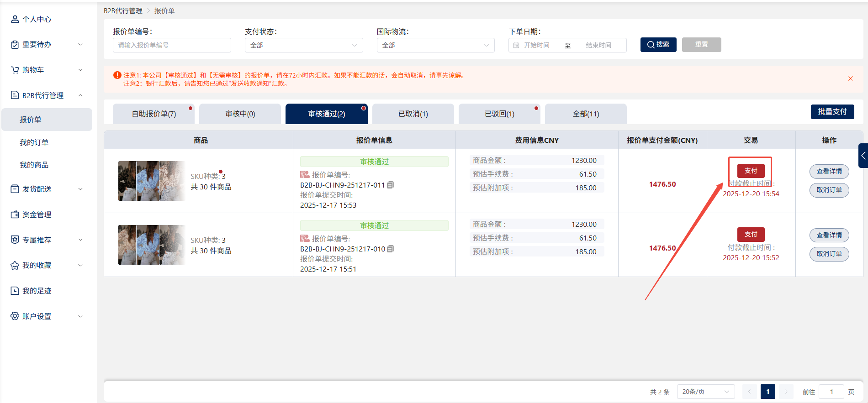Open the side collapse arrow handle

(863, 156)
